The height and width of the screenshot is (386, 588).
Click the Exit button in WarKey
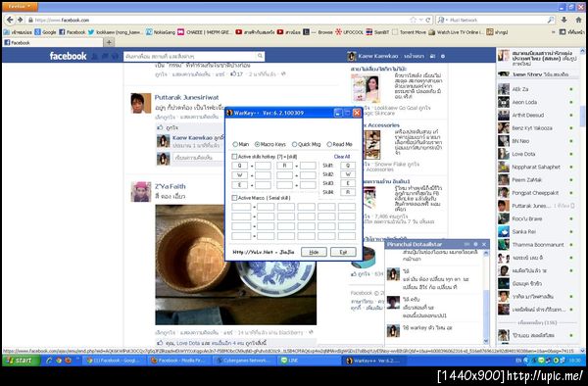pyautogui.click(x=343, y=252)
